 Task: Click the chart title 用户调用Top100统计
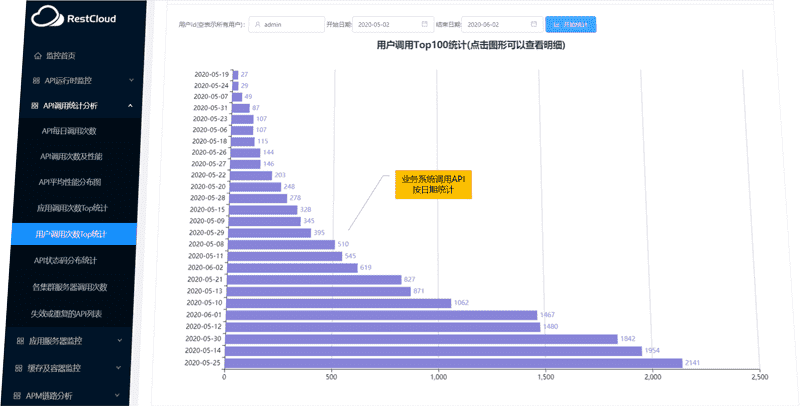tap(471, 45)
